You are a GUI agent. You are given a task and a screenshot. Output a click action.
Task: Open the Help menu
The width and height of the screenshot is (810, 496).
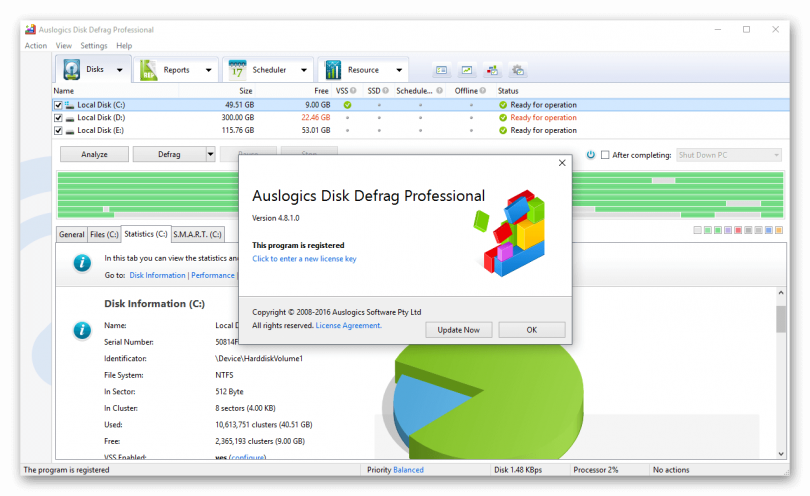124,45
